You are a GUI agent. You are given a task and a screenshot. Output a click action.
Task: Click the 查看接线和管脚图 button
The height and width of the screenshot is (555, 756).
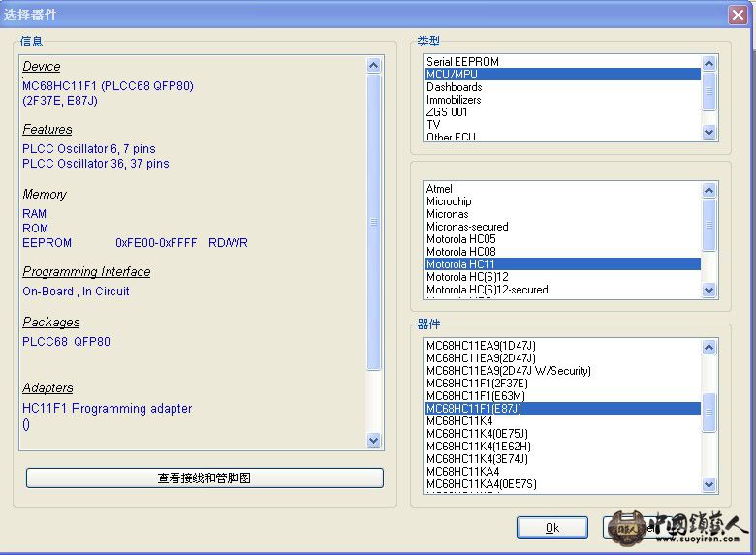coord(205,478)
